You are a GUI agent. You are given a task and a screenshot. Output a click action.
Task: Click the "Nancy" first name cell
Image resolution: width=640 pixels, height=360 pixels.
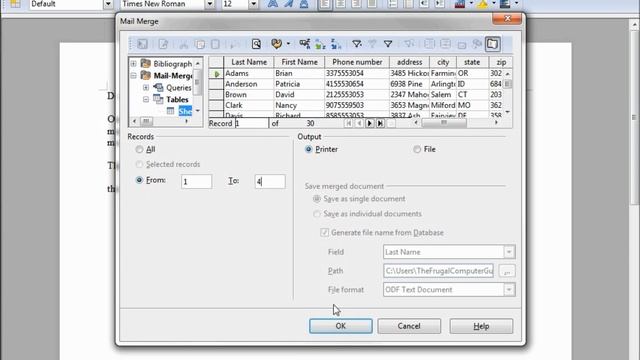[299, 105]
